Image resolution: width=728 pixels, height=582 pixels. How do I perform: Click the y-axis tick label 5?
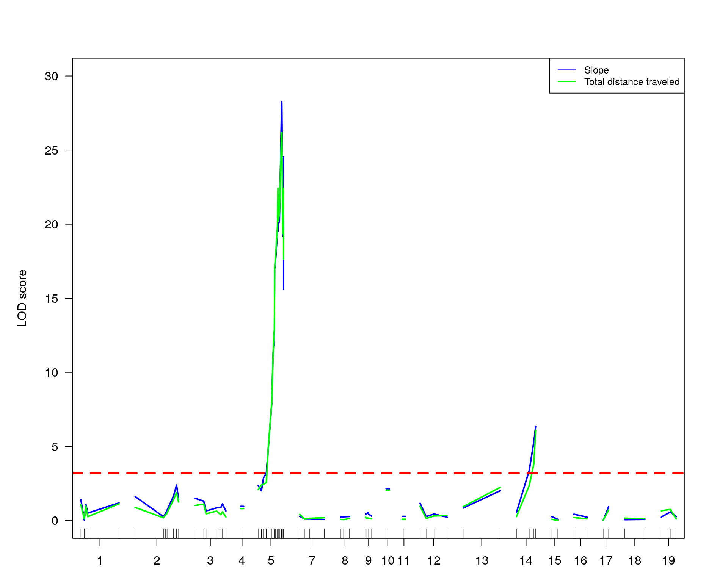point(55,447)
